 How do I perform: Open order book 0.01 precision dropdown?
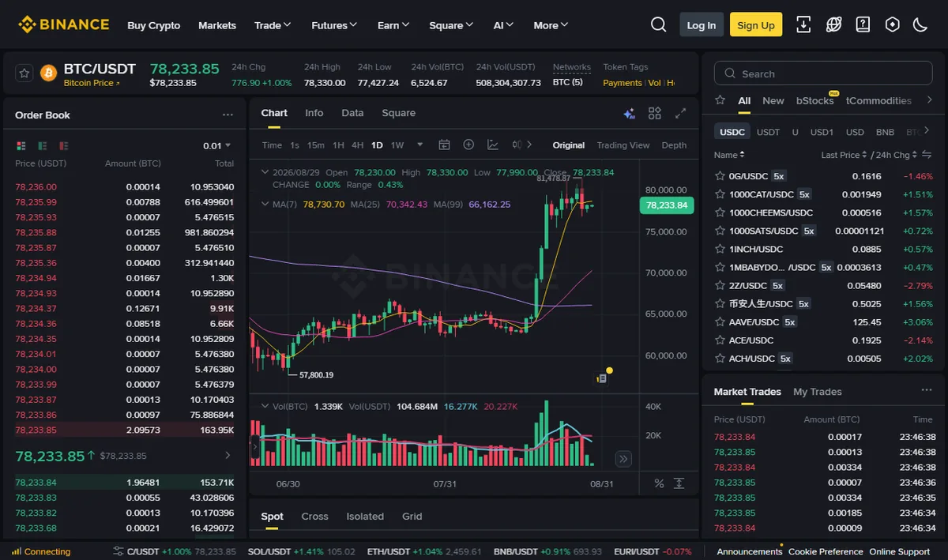(x=217, y=145)
